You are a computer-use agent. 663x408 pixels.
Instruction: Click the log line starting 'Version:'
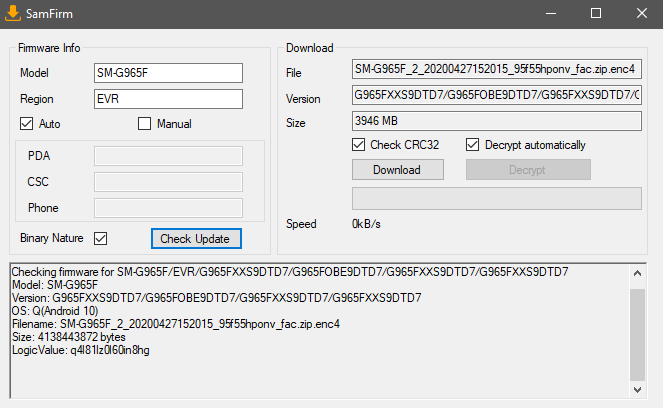click(x=216, y=298)
